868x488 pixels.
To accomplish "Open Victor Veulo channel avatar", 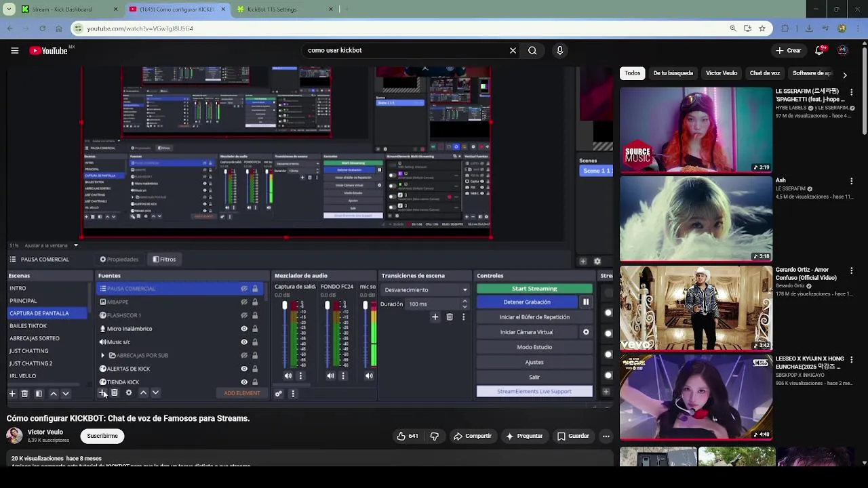I will [x=14, y=435].
